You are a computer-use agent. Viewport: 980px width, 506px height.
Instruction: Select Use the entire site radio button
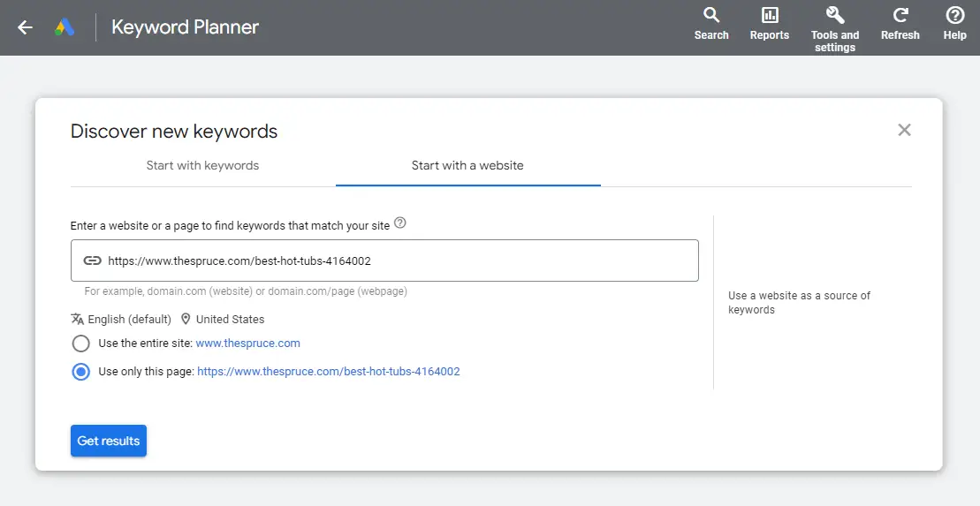point(80,344)
